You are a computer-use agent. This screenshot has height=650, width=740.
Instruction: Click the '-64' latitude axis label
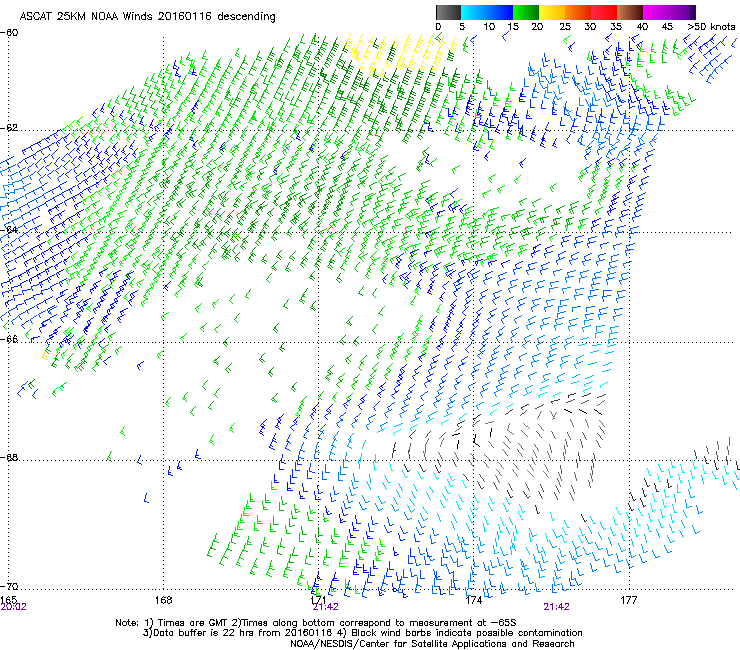point(9,229)
